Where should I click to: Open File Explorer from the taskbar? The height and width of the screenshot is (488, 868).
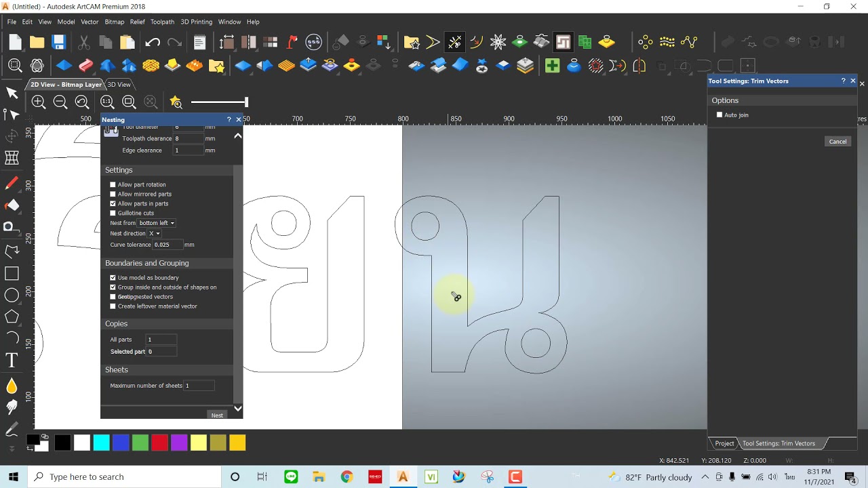[319, 477]
